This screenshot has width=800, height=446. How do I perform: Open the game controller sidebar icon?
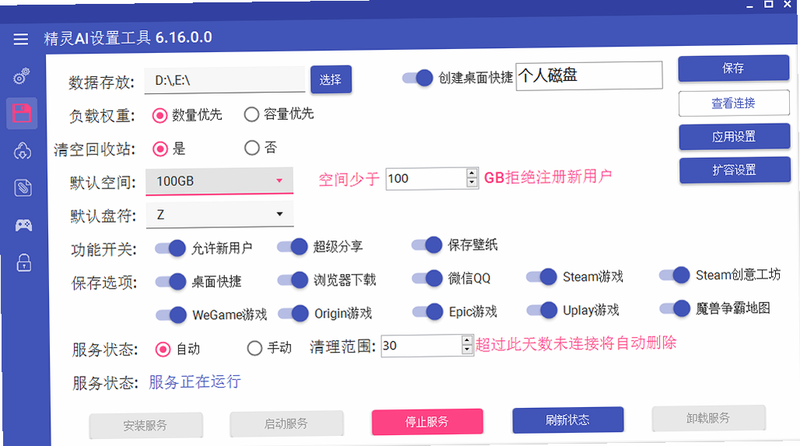coord(23,225)
